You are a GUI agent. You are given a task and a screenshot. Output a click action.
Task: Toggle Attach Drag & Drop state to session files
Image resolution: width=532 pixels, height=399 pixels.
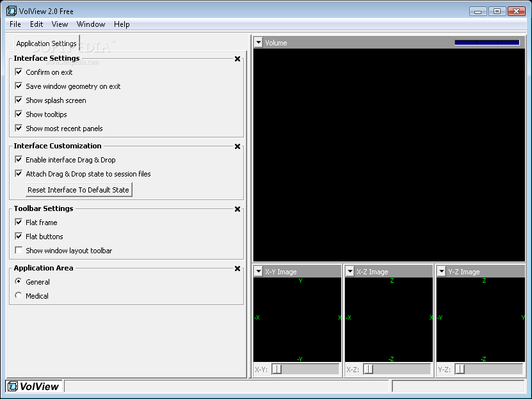tap(19, 173)
